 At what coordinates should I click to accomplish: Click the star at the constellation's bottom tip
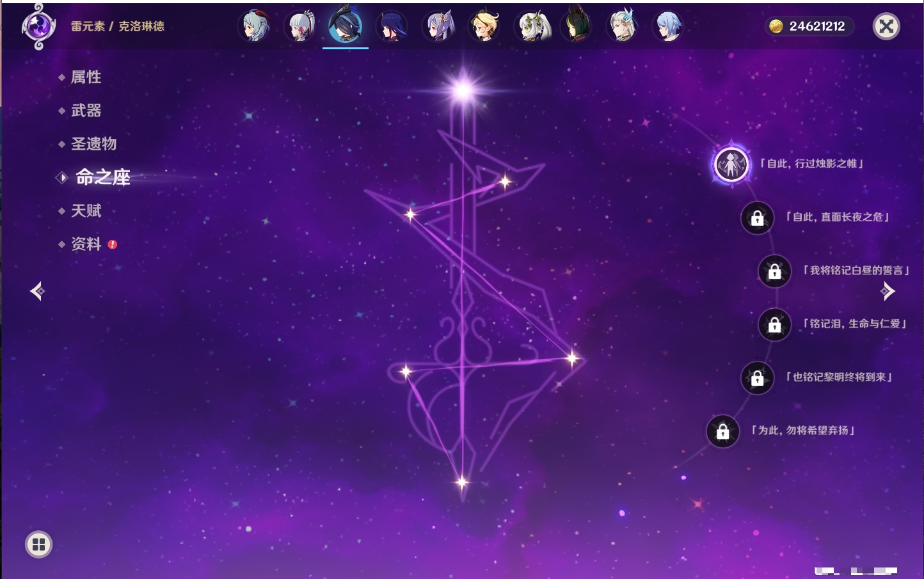462,482
